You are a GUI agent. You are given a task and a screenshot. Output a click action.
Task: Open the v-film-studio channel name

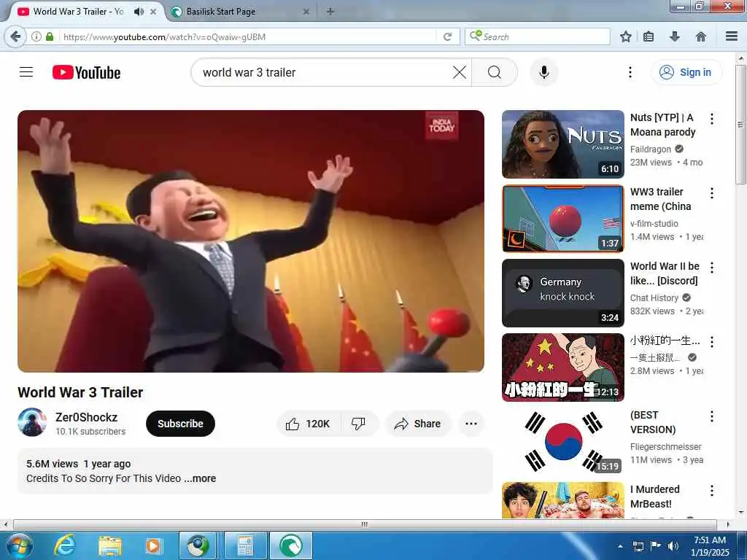point(654,223)
